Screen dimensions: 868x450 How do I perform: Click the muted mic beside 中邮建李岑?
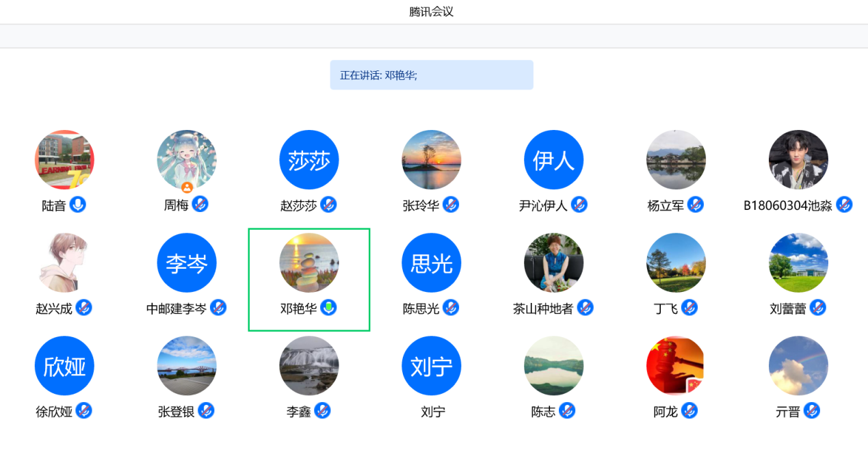click(x=218, y=308)
